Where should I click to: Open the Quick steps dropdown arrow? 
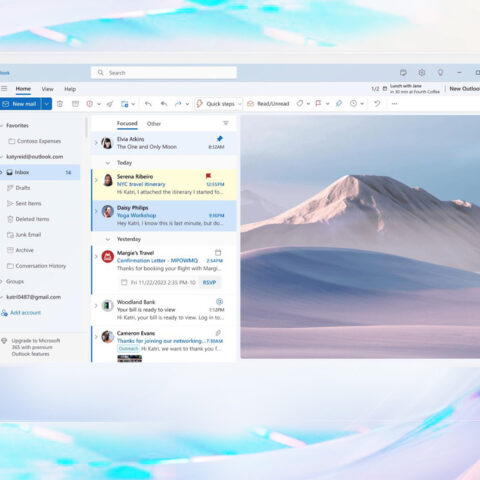(x=240, y=104)
